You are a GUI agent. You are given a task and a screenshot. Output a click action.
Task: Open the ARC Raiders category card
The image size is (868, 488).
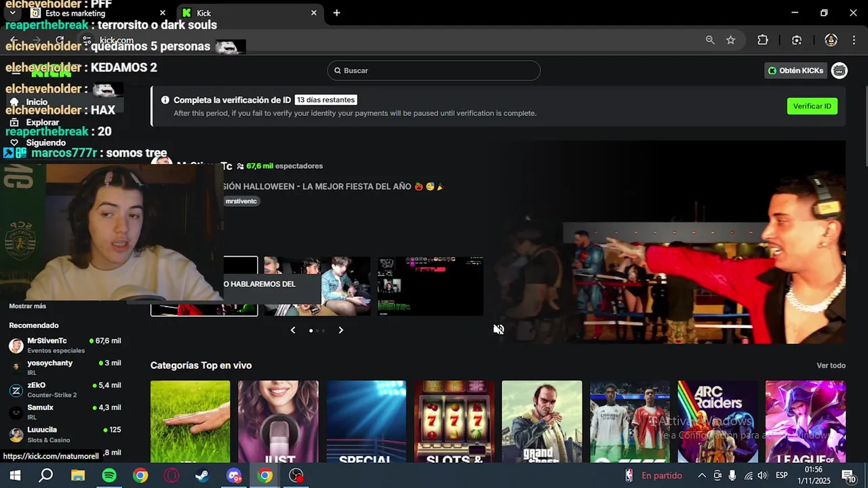(x=717, y=422)
